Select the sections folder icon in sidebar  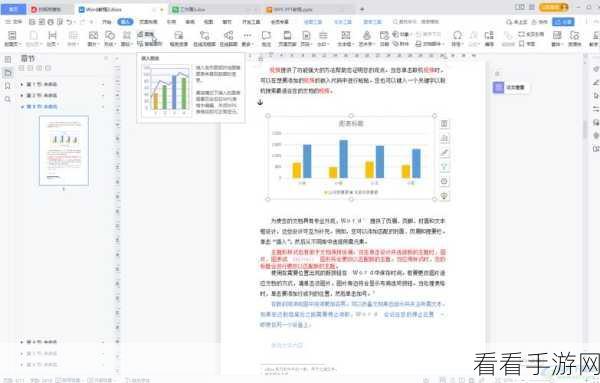pos(7,72)
